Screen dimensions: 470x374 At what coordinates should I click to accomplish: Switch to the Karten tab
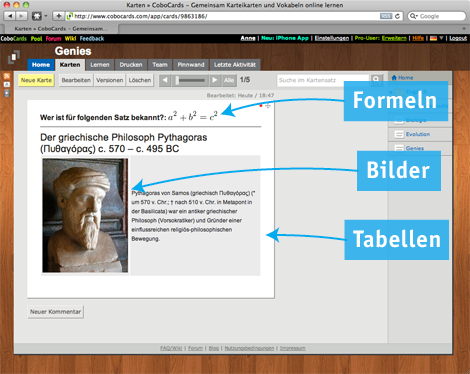70,65
